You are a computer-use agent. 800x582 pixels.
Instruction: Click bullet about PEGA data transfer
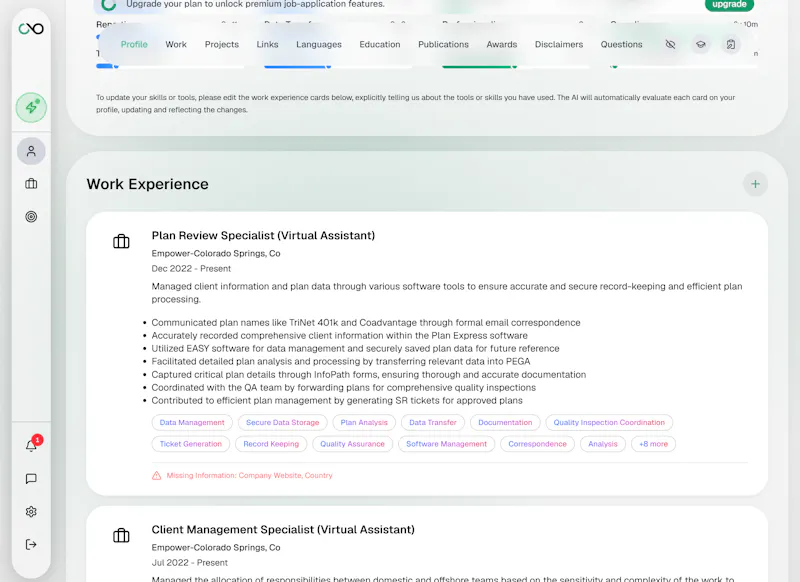point(341,361)
